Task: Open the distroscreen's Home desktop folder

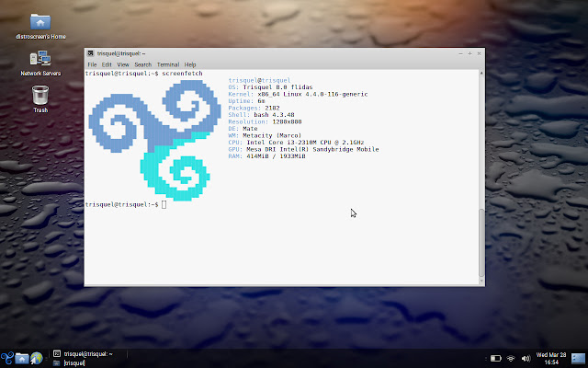Action: pos(40,26)
